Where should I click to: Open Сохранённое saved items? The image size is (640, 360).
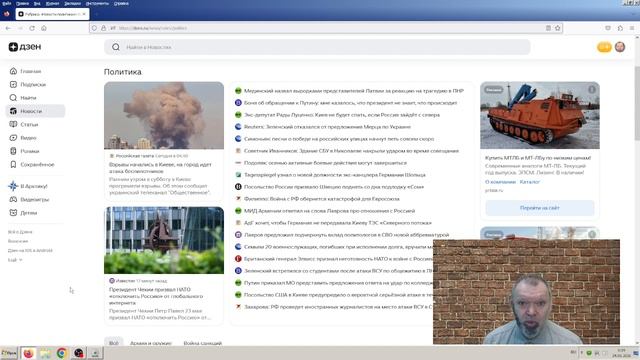pyautogui.click(x=32, y=164)
